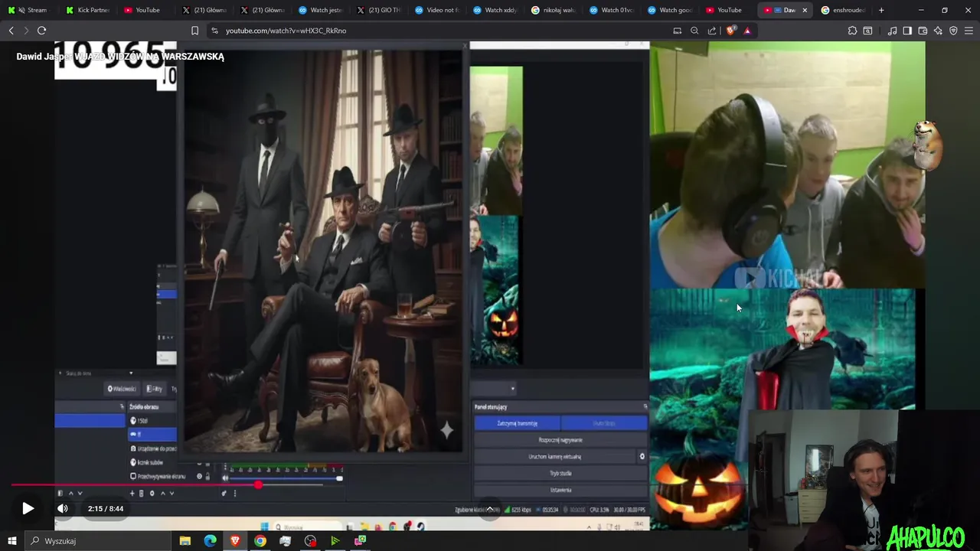Open site info icon beside youtube.com URL
The height and width of the screenshot is (551, 980).
tap(214, 31)
